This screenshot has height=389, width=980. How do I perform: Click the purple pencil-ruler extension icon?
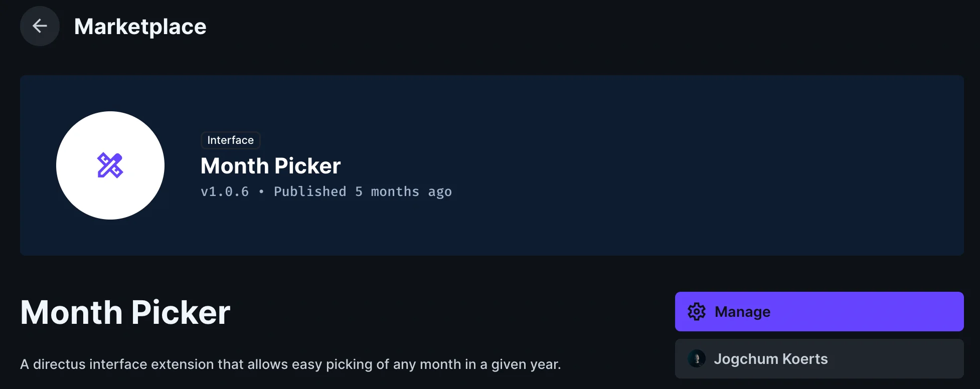point(110,165)
